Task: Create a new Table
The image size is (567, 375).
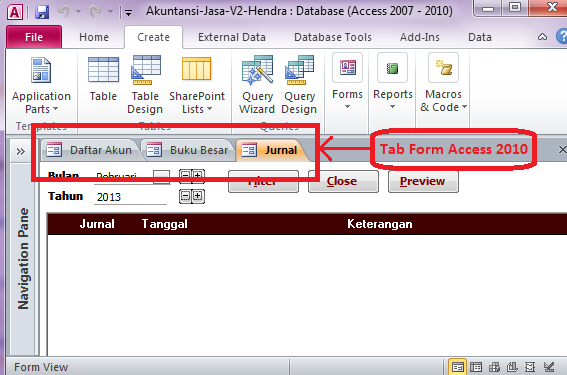Action: point(103,80)
